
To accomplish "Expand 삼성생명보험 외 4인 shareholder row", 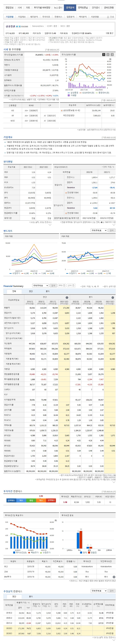I will pyautogui.click(x=62, y=110).
